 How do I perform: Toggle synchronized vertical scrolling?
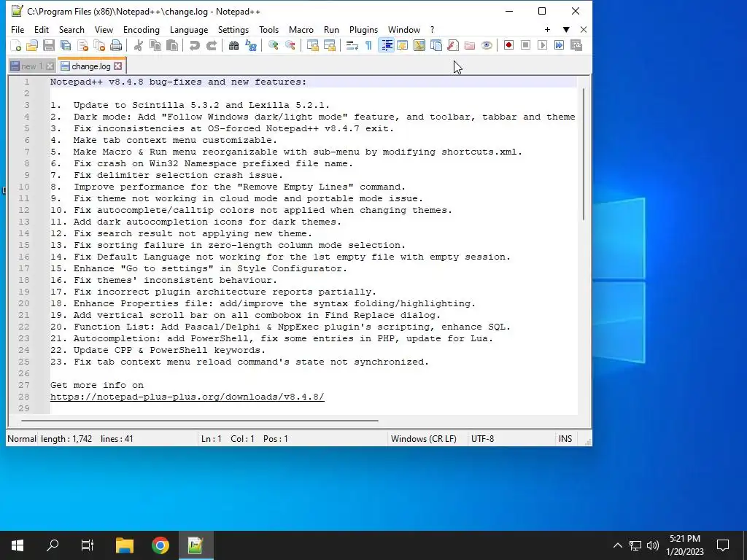(312, 45)
